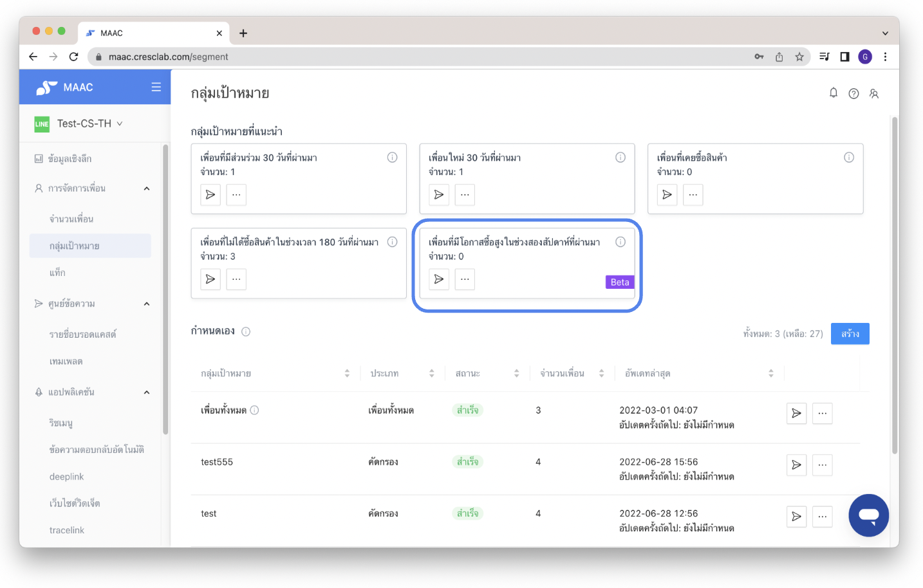Click the blue สร้าง button

(x=850, y=334)
